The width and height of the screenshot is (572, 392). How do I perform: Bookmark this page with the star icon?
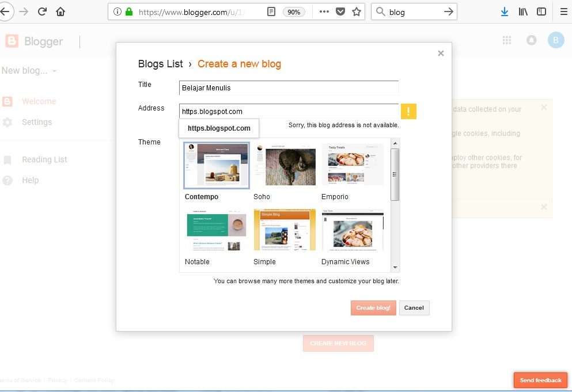(x=357, y=12)
